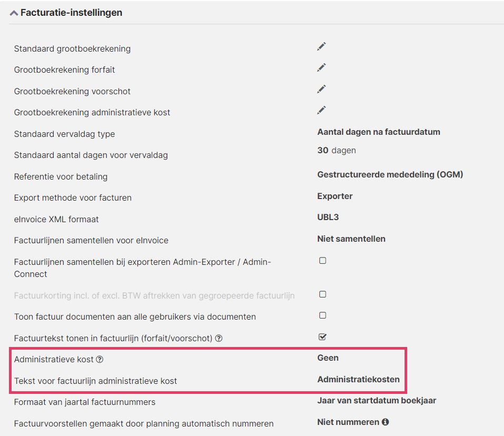Click Jaar van startdatum boekjaar value
This screenshot has width=504, height=436.
[376, 401]
